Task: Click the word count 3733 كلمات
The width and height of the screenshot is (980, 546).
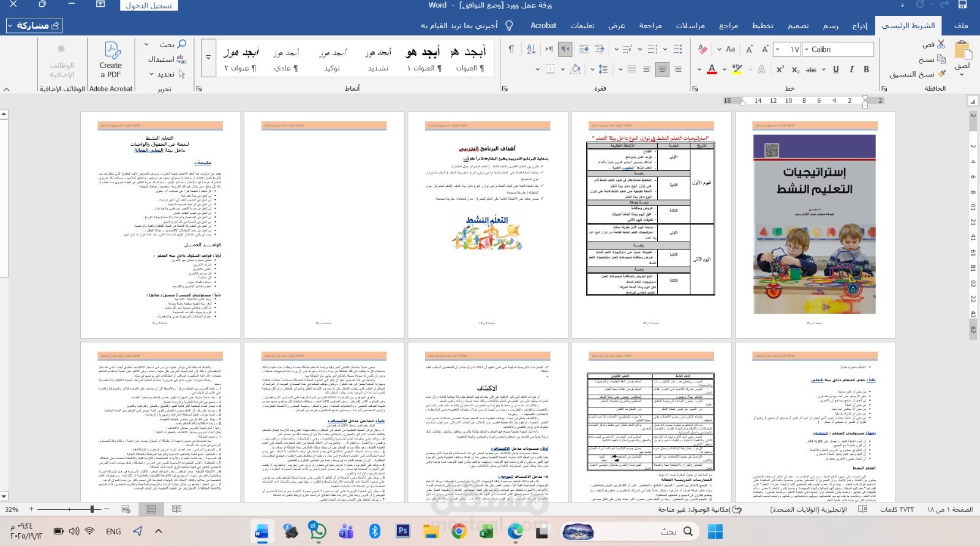Action: tap(897, 509)
